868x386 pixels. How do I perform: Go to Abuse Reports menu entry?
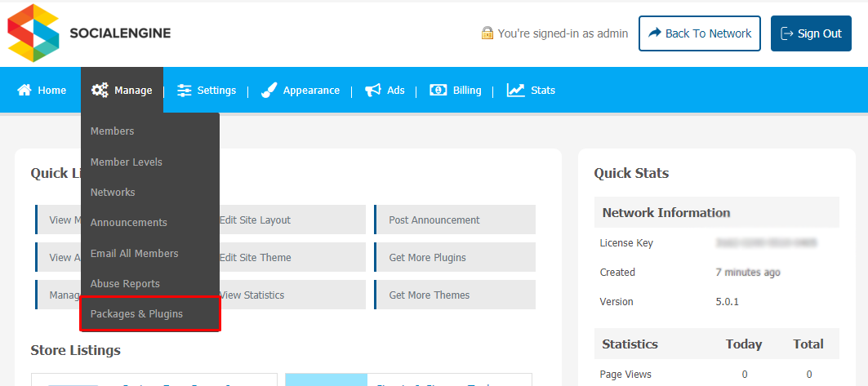pos(125,284)
